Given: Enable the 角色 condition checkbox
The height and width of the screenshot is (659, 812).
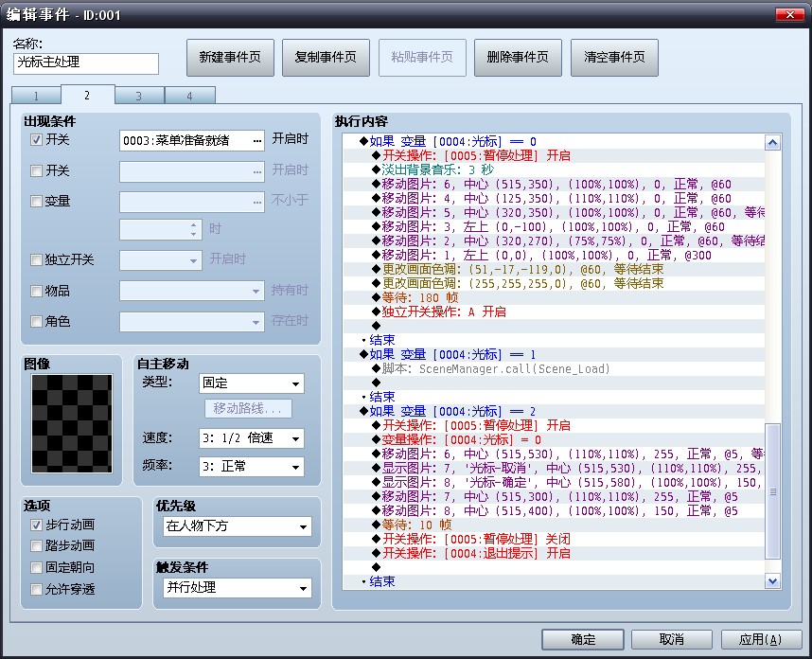Looking at the screenshot, I should pyautogui.click(x=36, y=322).
